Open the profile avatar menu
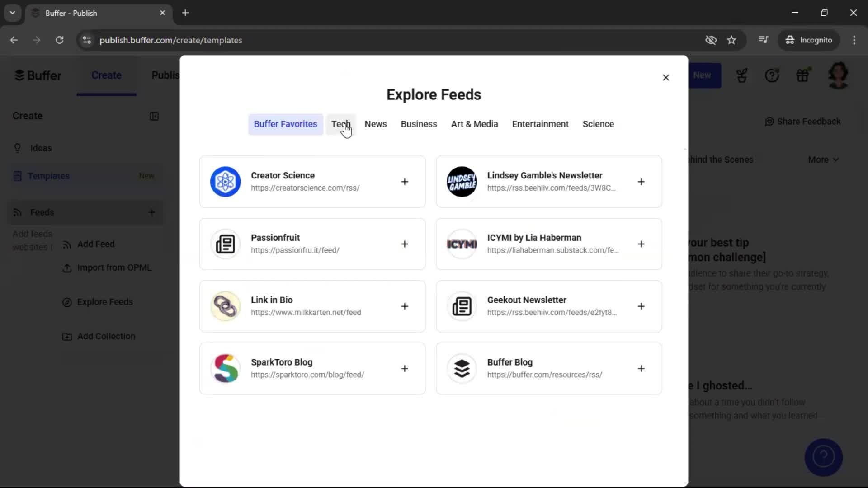Viewport: 868px width, 488px height. (x=839, y=75)
